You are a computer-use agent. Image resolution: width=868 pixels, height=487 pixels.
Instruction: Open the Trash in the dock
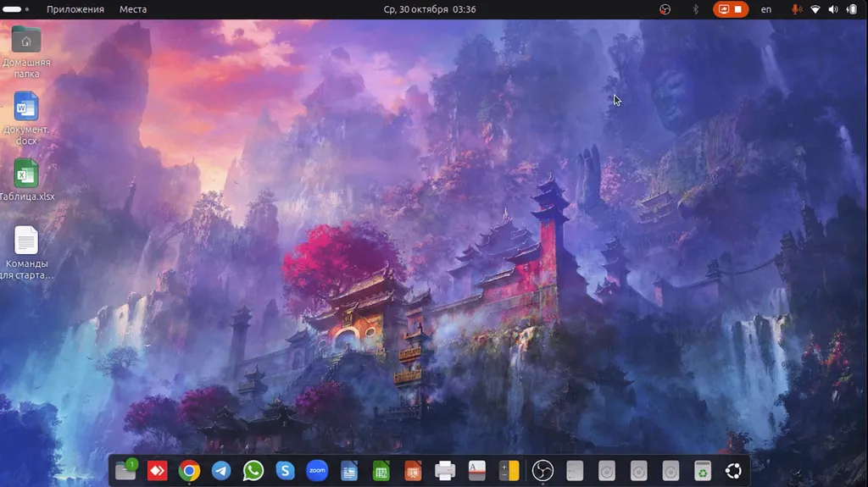[702, 470]
